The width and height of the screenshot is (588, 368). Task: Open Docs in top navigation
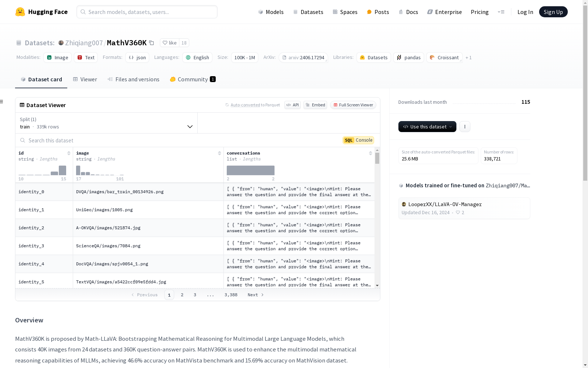pos(408,12)
